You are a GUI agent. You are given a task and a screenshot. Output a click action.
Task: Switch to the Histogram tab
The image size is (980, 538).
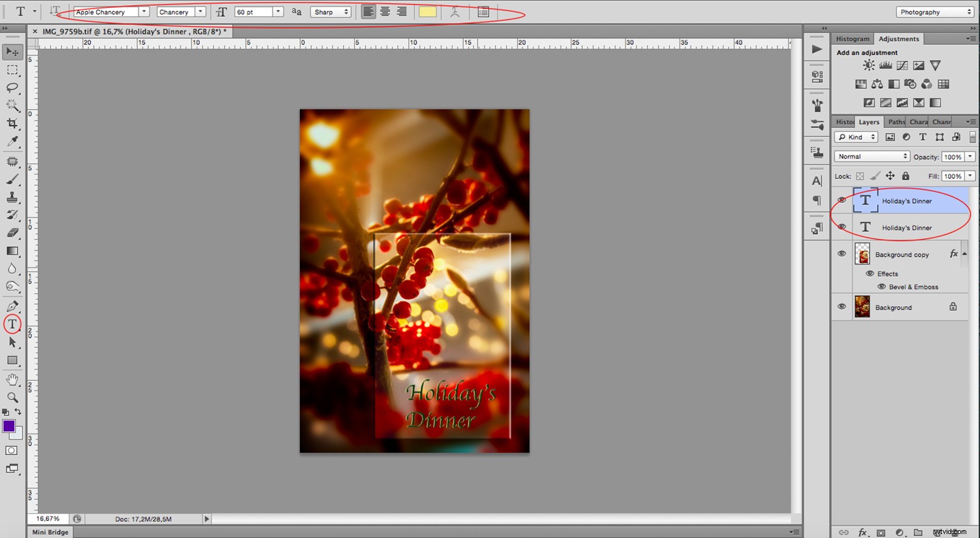click(x=852, y=39)
